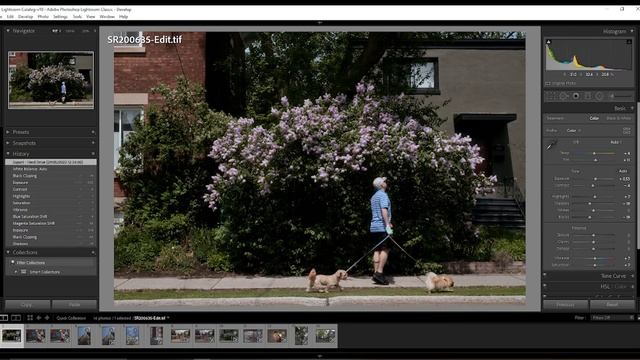640x360 pixels.
Task: Collapse the Collections panel
Action: (x=8, y=253)
